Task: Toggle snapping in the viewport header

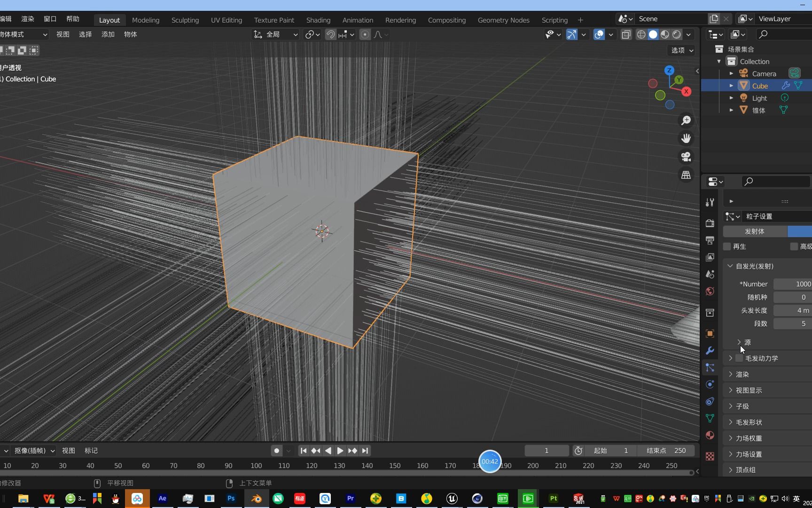Action: coord(331,34)
